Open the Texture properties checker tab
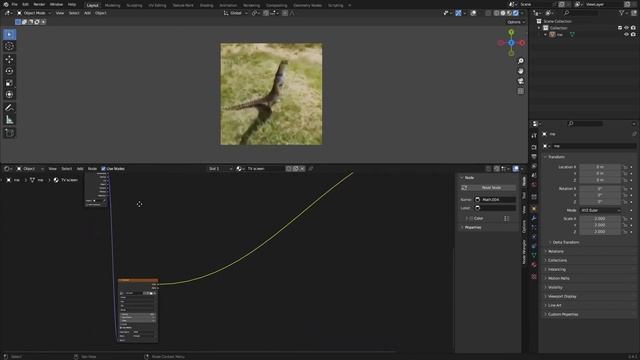Screen dimensions: 640x360 (x=534, y=276)
